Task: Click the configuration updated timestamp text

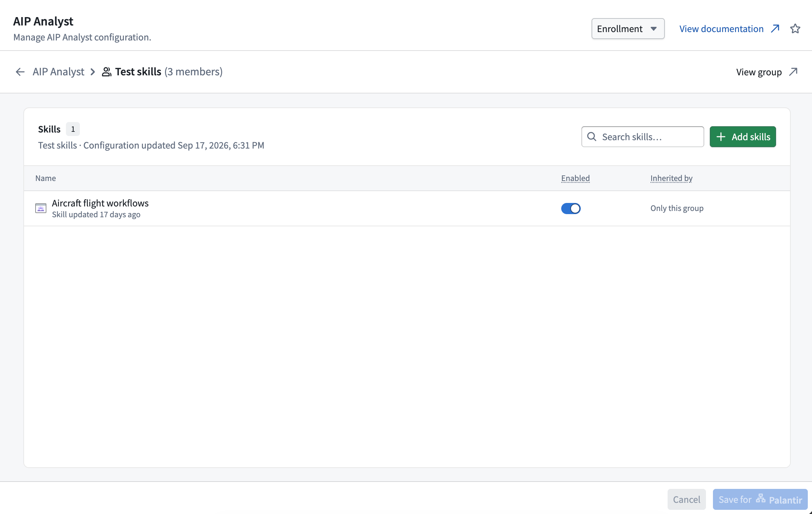Action: click(174, 145)
